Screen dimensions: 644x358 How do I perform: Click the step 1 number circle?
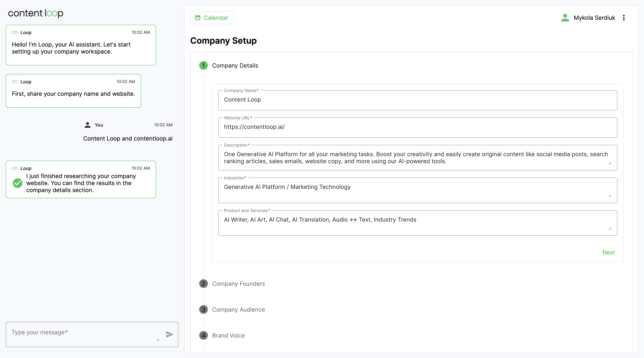pos(204,65)
